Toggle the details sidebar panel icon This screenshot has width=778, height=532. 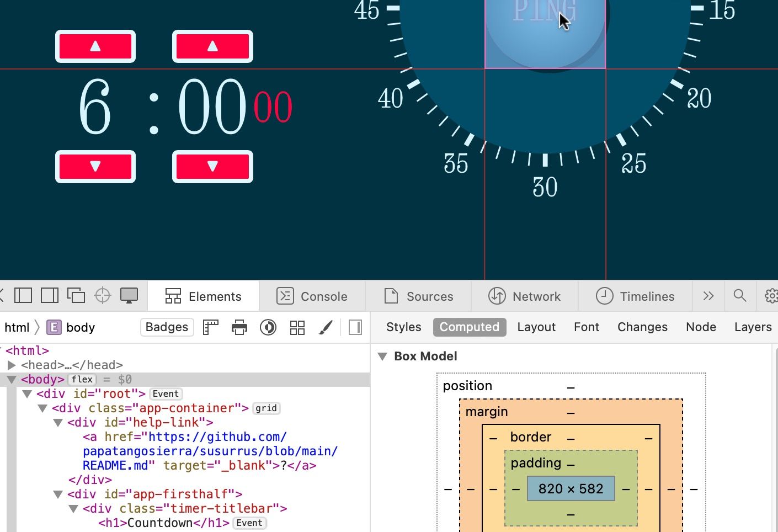point(355,327)
